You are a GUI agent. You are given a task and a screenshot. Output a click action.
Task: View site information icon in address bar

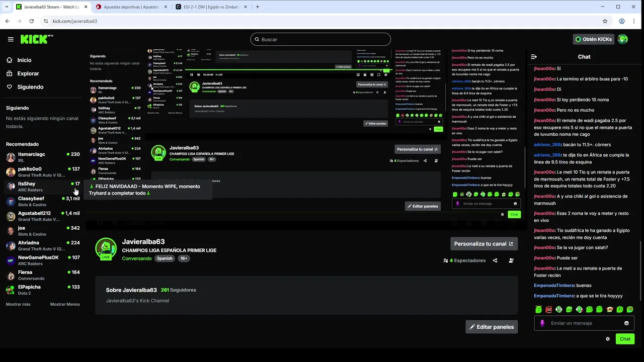click(x=46, y=21)
